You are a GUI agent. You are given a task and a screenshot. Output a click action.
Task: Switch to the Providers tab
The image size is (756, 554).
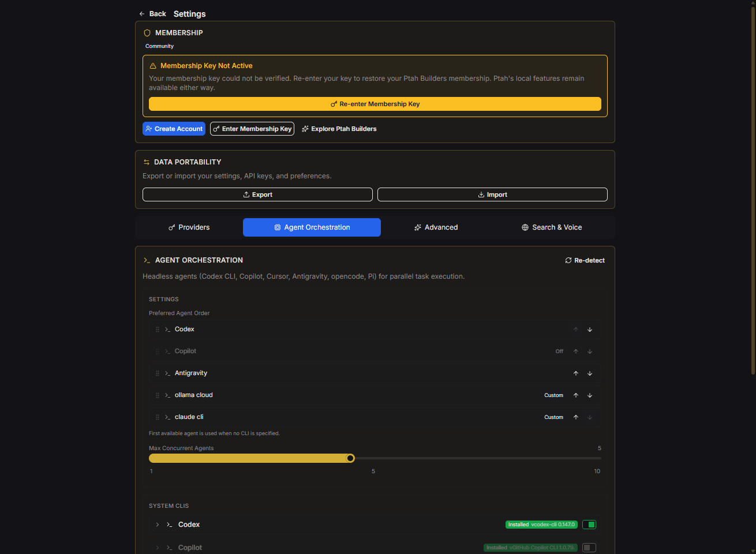coord(189,227)
